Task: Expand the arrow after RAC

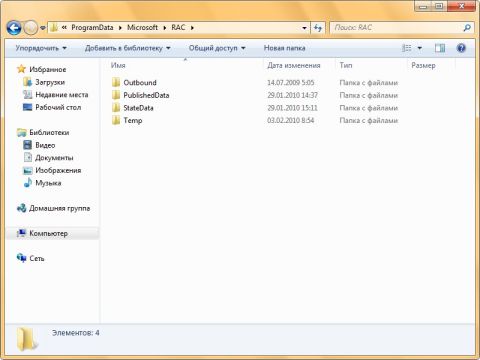Action: (192, 28)
